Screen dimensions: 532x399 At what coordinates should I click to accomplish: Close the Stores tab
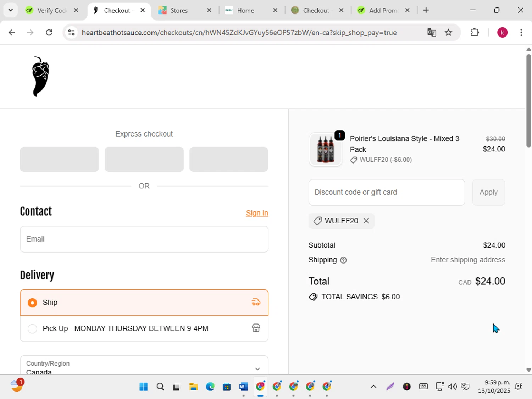pyautogui.click(x=209, y=10)
